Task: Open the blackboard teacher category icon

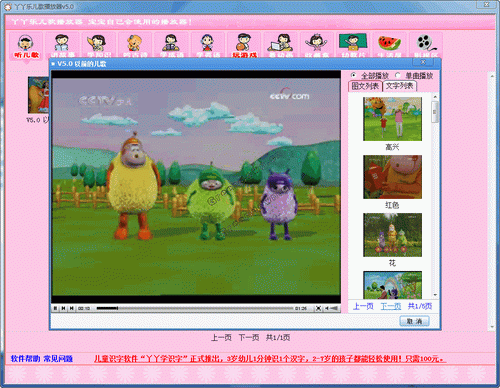Action: pos(353,45)
